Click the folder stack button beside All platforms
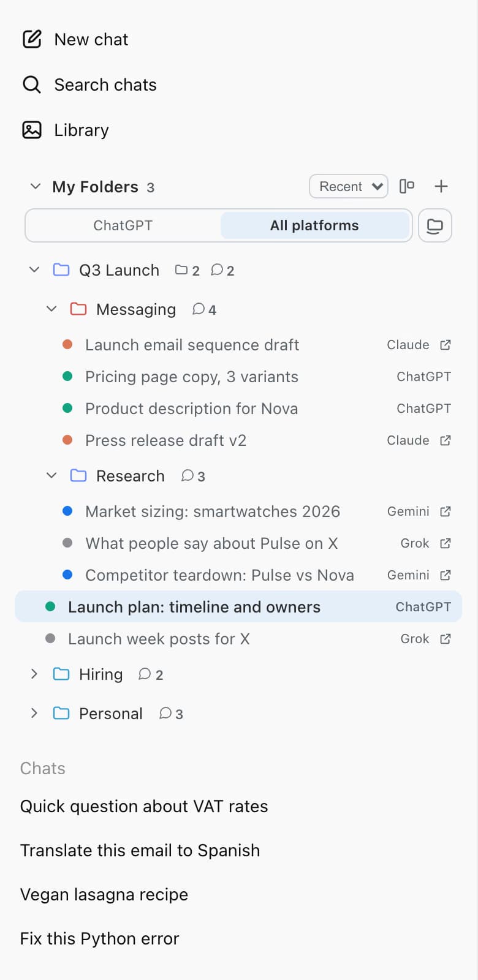Viewport: 478px width, 980px height. [x=435, y=225]
